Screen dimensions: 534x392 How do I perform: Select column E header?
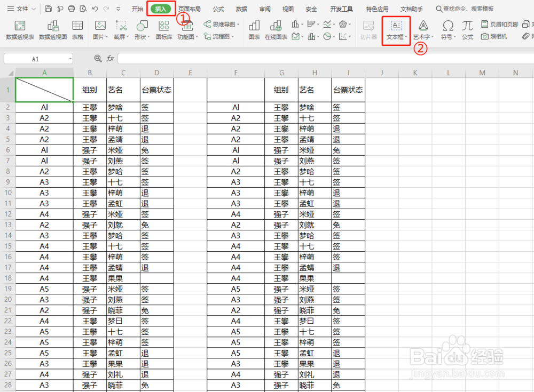[191, 73]
